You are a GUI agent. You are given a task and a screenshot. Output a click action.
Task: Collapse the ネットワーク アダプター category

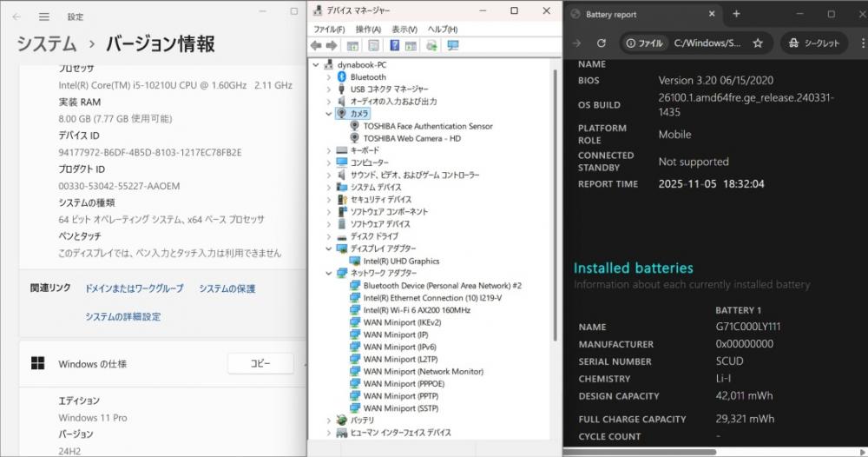(x=328, y=273)
